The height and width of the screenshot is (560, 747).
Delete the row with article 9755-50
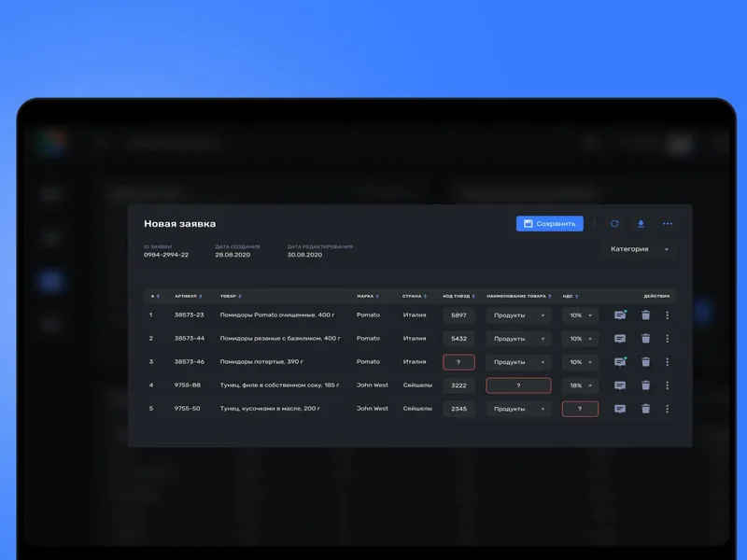(645, 409)
